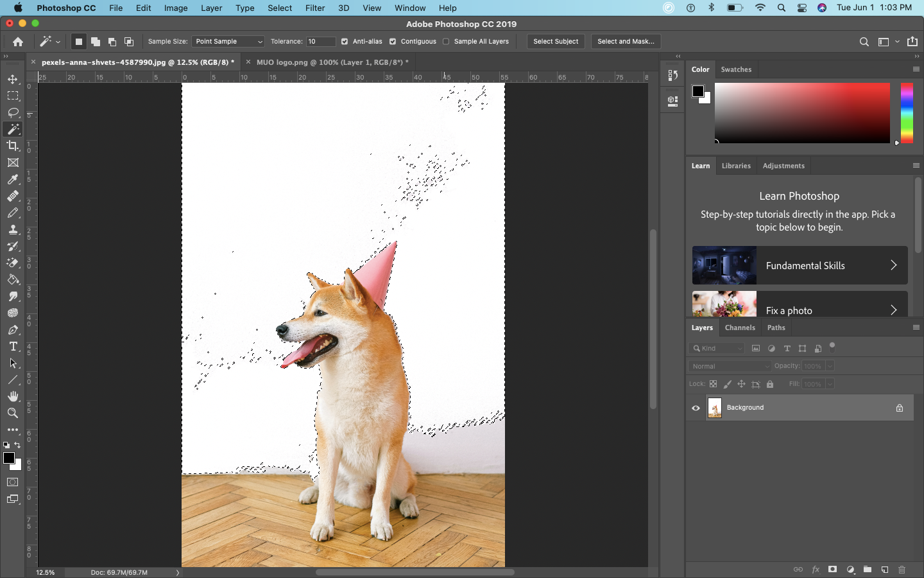Disable the Anti-alias checkbox
This screenshot has width=924, height=578.
[345, 41]
